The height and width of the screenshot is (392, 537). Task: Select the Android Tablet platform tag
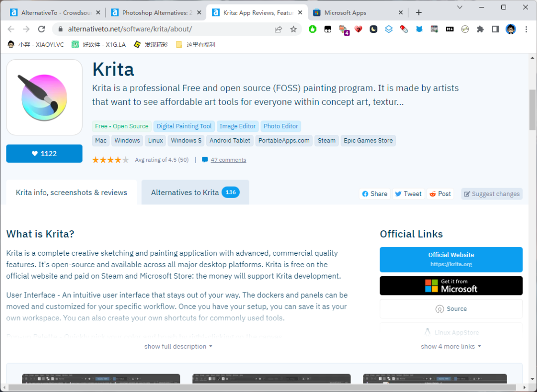tap(230, 140)
